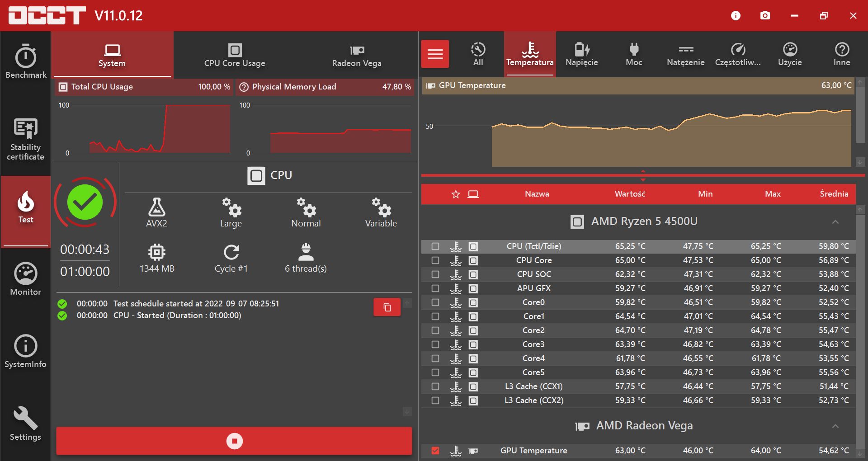Copy the test log to clipboard
The height and width of the screenshot is (461, 868).
pos(387,307)
